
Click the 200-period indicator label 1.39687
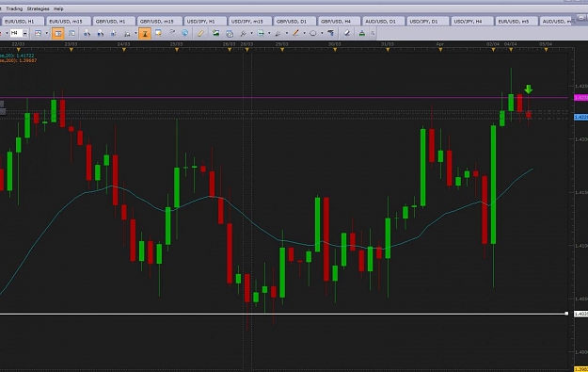pos(19,60)
